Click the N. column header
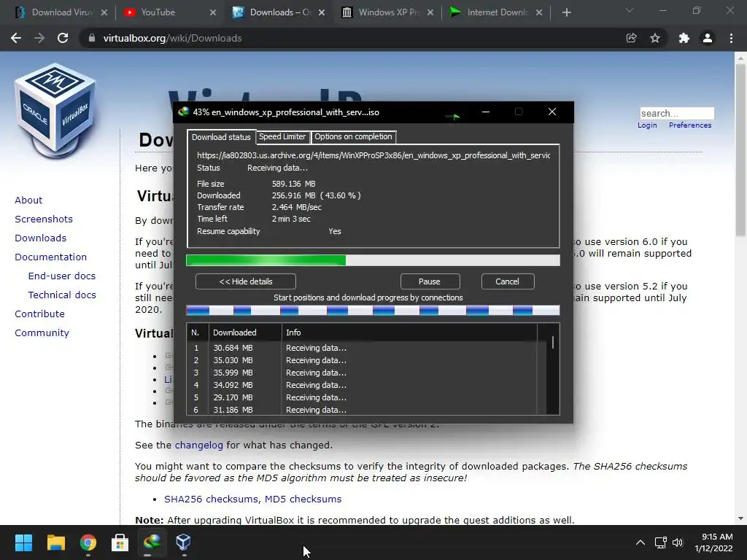This screenshot has width=747, height=560. (197, 332)
